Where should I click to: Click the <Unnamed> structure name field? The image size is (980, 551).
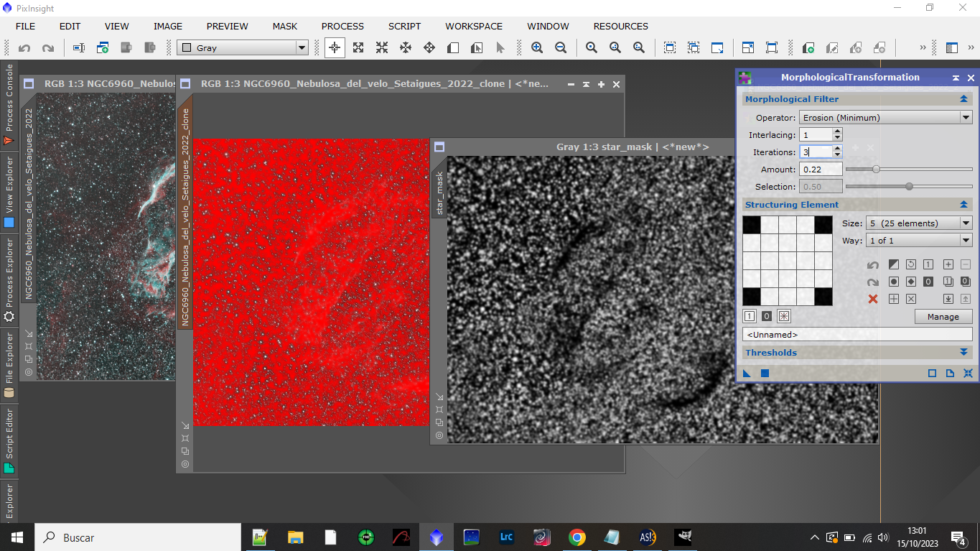857,335
